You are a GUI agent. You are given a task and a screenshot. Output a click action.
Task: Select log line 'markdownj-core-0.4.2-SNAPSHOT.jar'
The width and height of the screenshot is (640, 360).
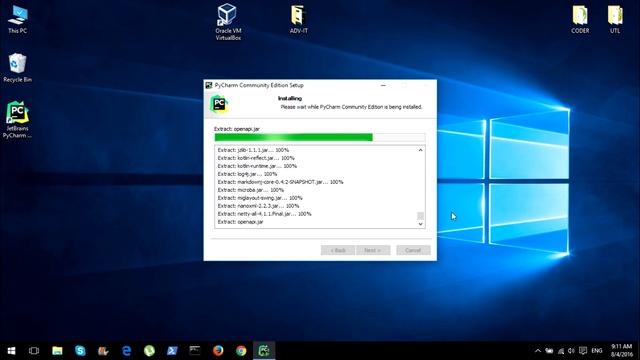280,182
